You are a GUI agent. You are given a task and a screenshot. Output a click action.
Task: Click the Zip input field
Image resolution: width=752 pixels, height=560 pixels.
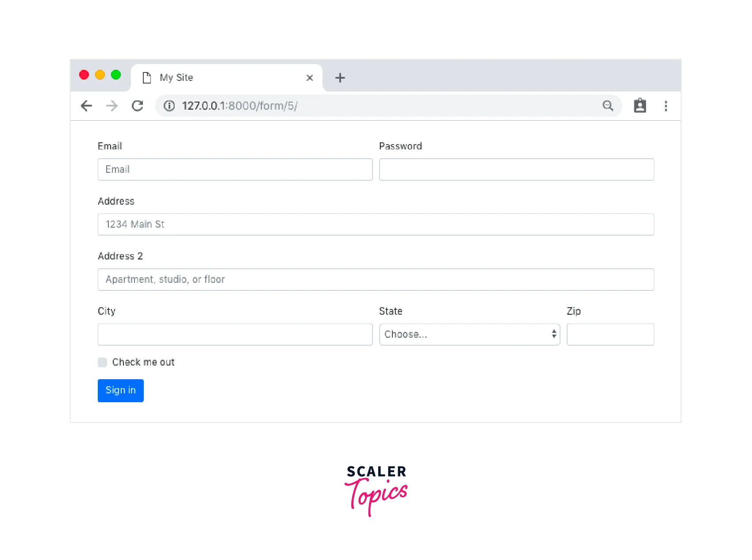point(610,335)
